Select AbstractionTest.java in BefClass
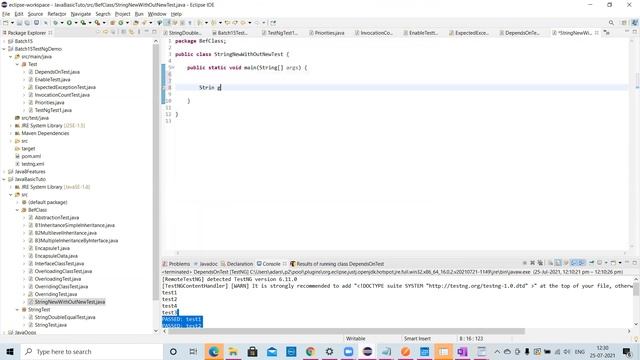 (x=56, y=218)
